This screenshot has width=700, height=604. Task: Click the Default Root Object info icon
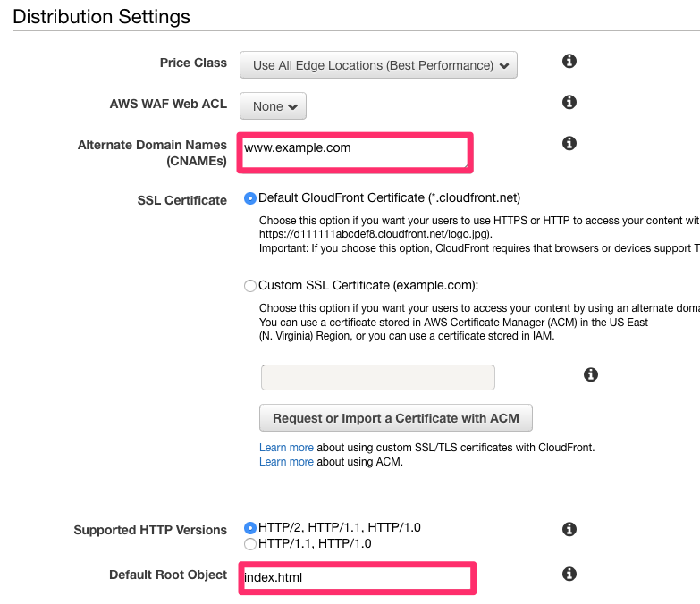[x=569, y=575]
